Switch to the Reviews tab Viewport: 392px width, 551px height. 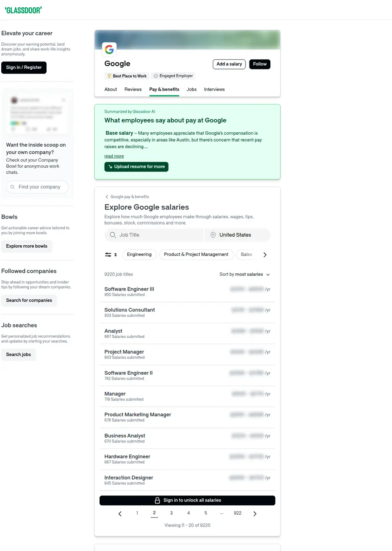click(133, 89)
